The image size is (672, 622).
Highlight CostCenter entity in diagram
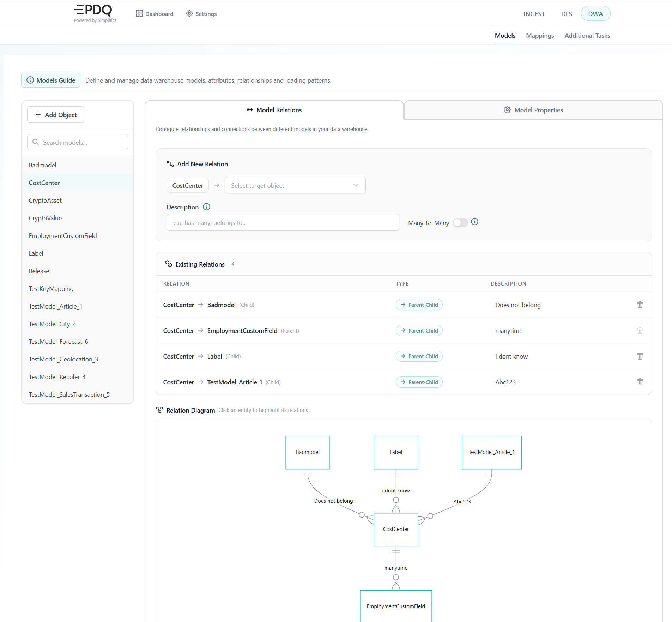click(x=396, y=530)
